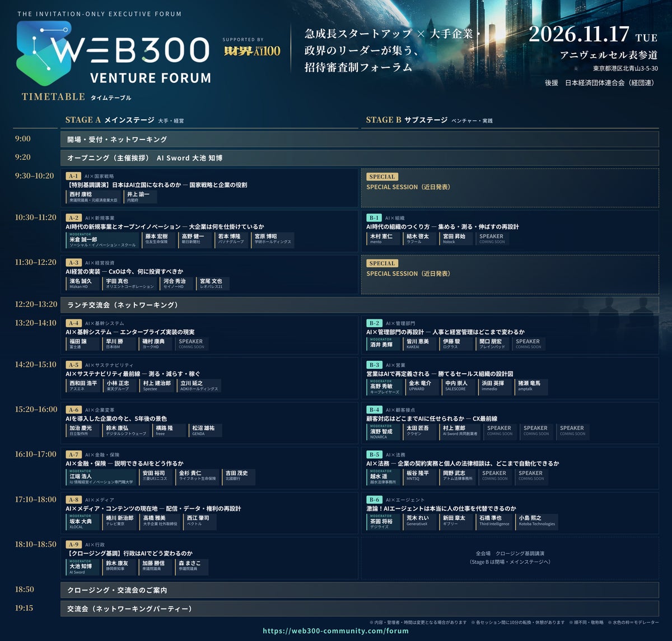This screenshot has height=641, width=672.
Task: Select speaker card 関口 朋宏
Action: coord(493,343)
